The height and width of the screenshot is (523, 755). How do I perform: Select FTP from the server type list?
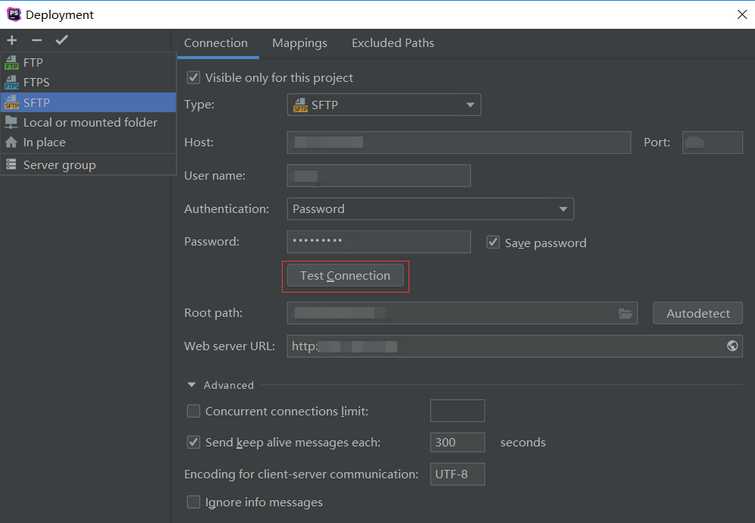point(88,63)
